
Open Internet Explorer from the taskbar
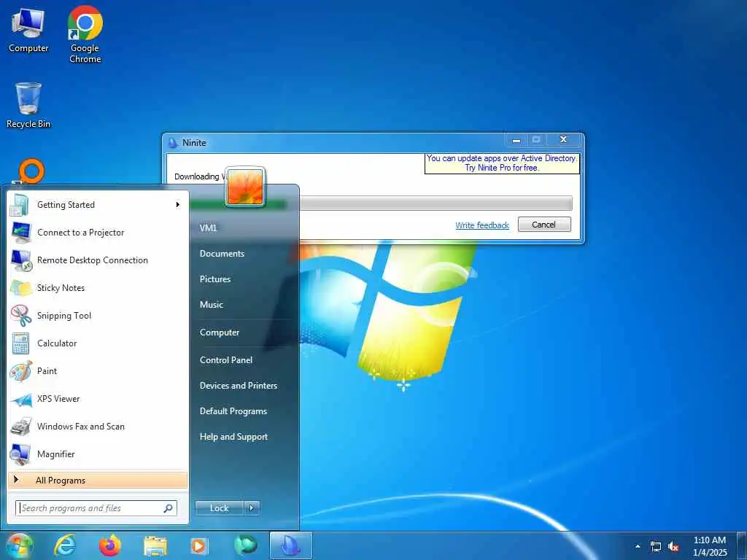(x=65, y=545)
